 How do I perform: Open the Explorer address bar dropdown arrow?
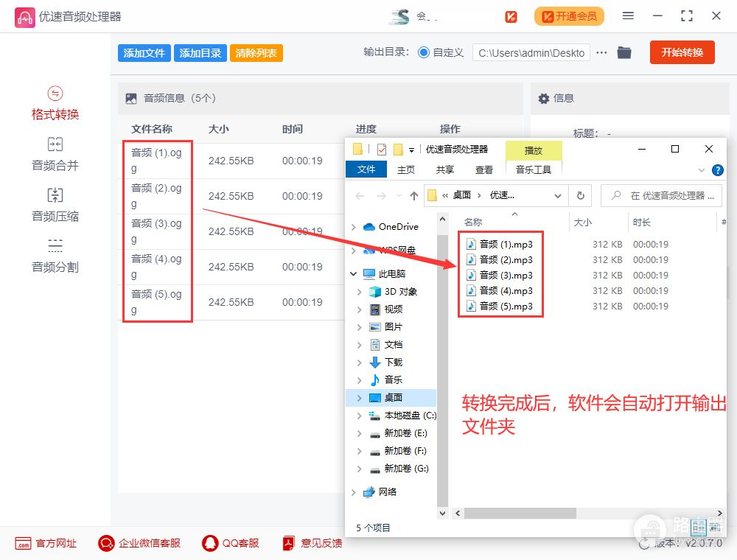556,195
